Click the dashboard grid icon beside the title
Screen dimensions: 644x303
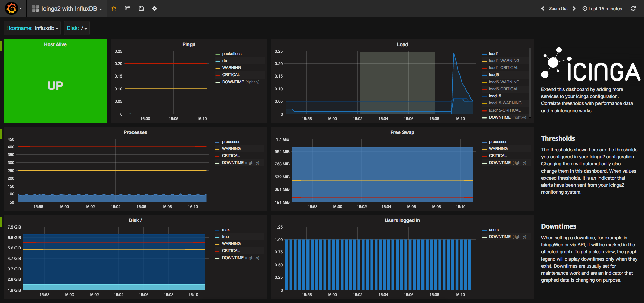pyautogui.click(x=35, y=8)
